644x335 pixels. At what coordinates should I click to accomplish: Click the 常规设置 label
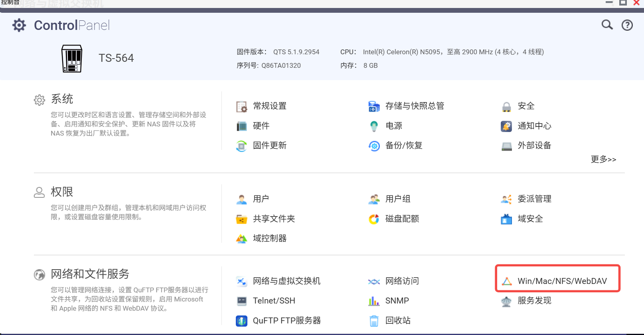(270, 106)
